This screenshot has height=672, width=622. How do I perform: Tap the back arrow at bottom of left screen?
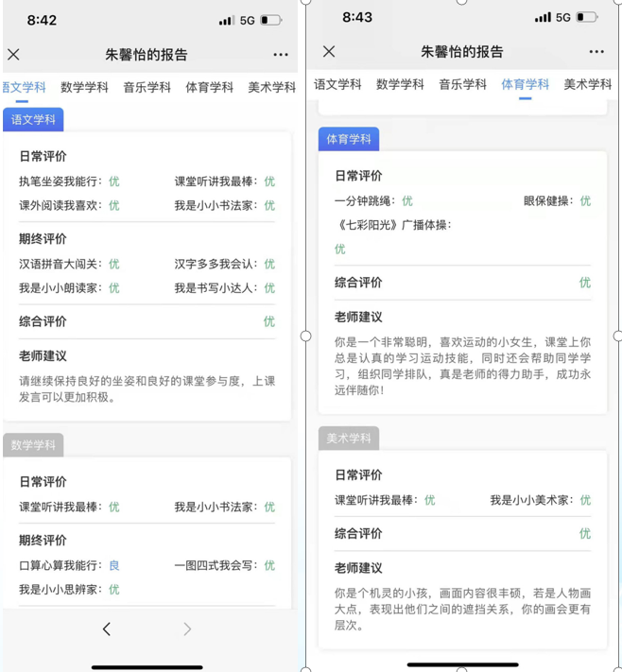tap(107, 629)
